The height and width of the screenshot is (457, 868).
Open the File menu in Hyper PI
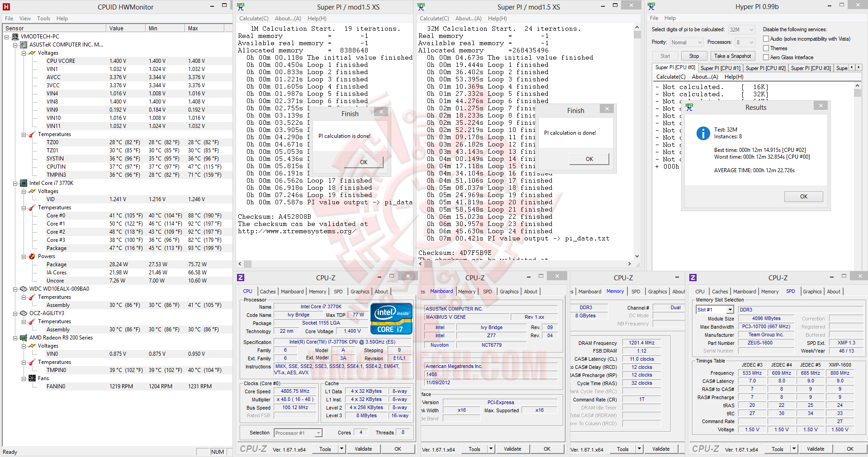654,18
